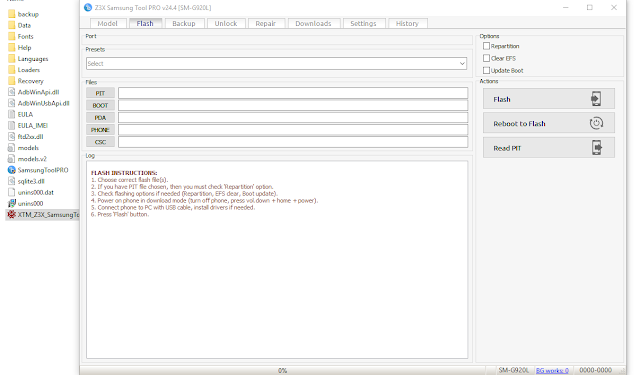Open the Unlock tab
The height and width of the screenshot is (375, 640).
pyautogui.click(x=226, y=24)
